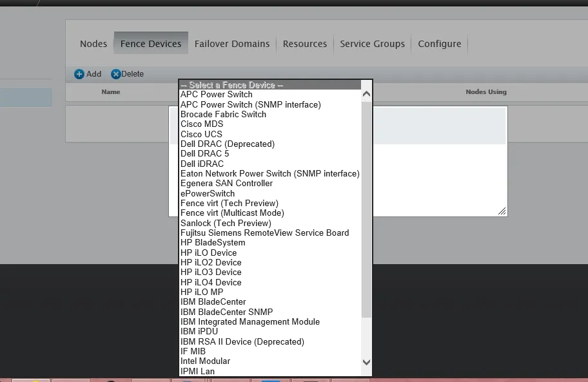Choose IPMI Lan option

click(270, 371)
